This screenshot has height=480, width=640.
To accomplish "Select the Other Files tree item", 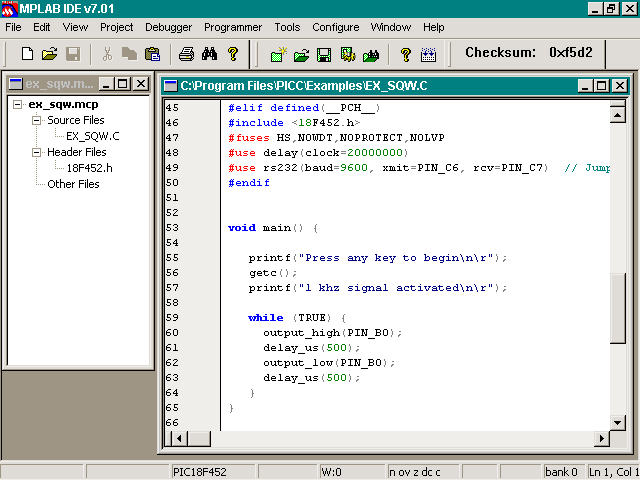I will click(x=73, y=184).
